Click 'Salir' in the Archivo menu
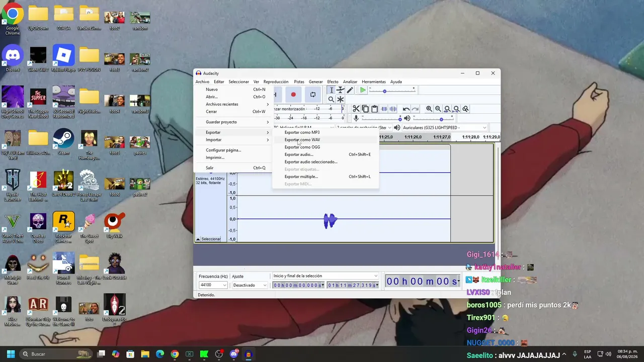The image size is (644, 362). (233, 168)
